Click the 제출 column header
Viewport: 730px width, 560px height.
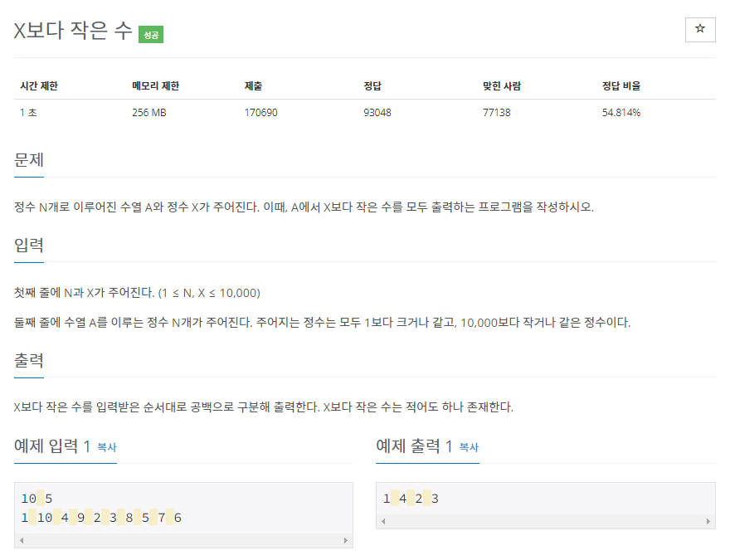253,85
